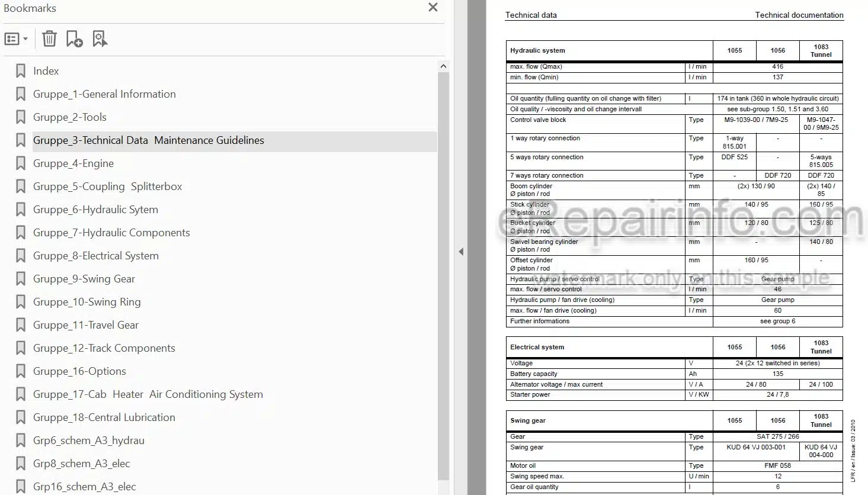Viewport: 868px width, 495px height.
Task: Find the current bookmark
Action: pos(100,39)
